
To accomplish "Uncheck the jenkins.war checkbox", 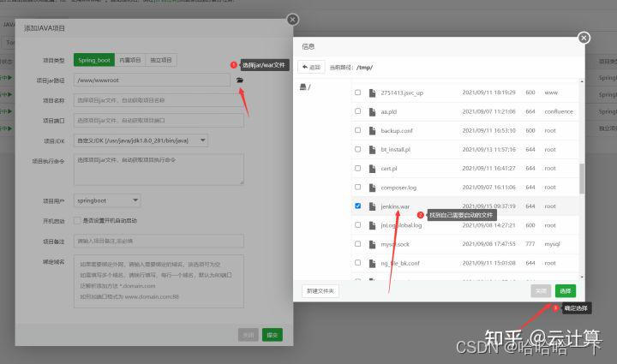I will point(357,206).
